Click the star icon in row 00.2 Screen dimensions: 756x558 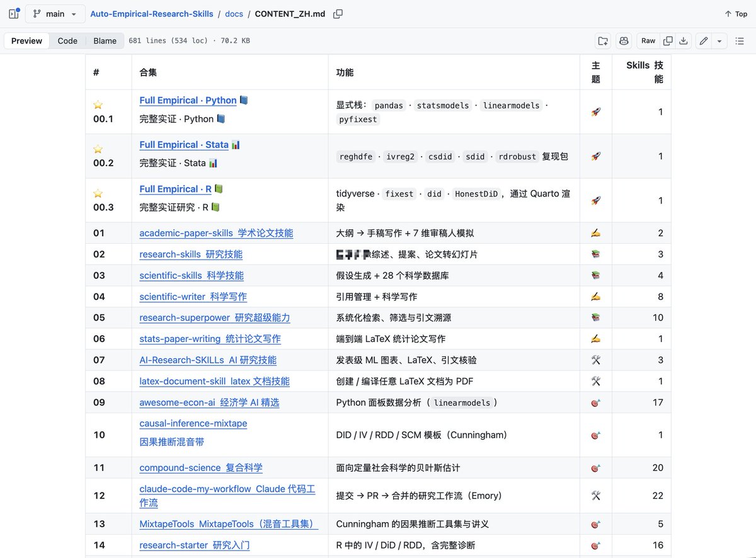pos(98,149)
